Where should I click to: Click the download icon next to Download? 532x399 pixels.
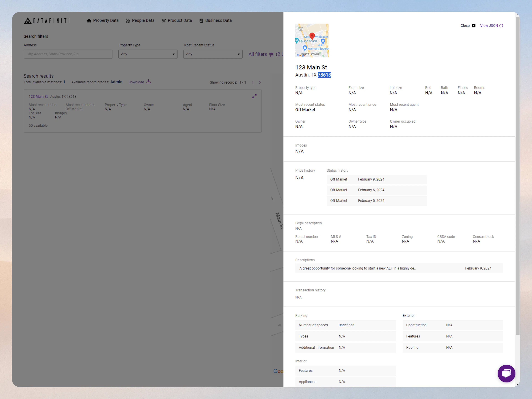click(148, 81)
